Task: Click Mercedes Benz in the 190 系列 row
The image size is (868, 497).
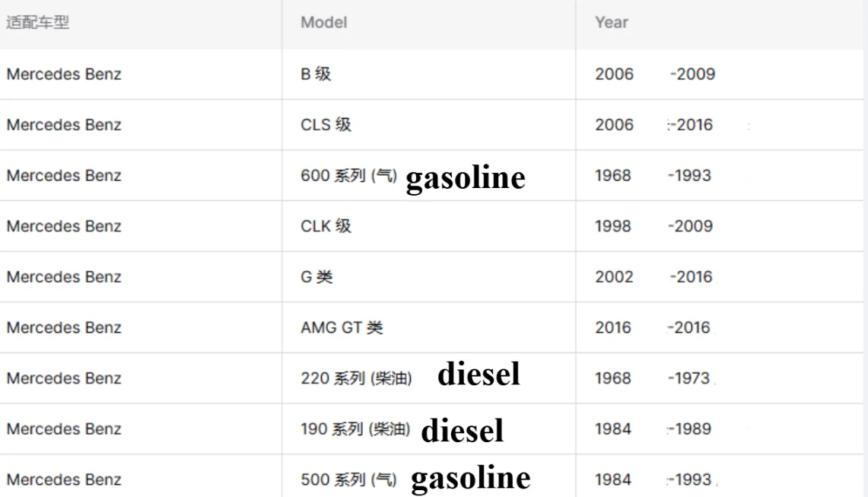Action: coord(64,429)
